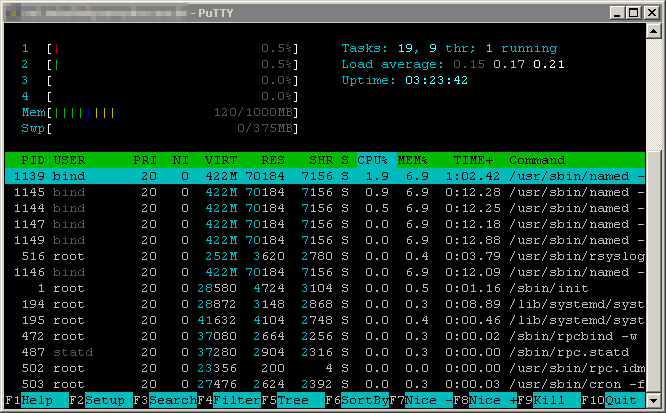Screen dimensions: 666x413
Task: Select the systemd process PID 195
Action: pyautogui.click(x=325, y=320)
